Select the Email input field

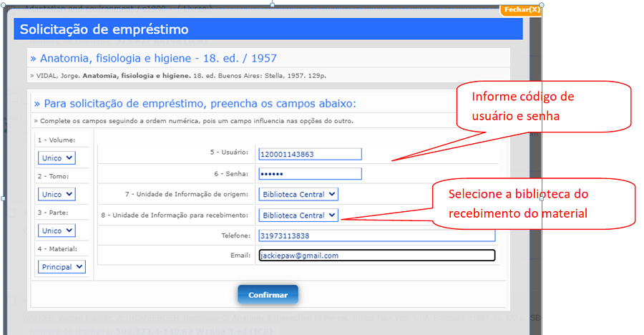point(376,256)
